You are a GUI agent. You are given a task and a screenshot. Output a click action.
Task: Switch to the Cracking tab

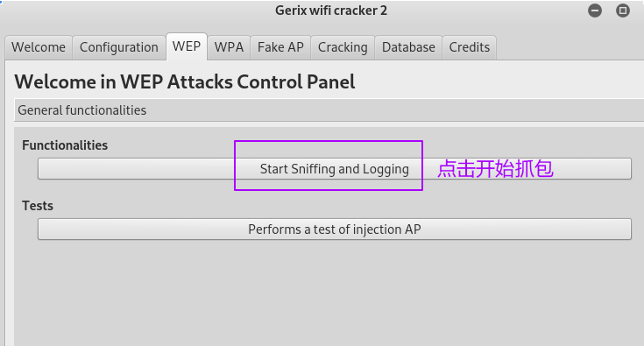(x=343, y=47)
